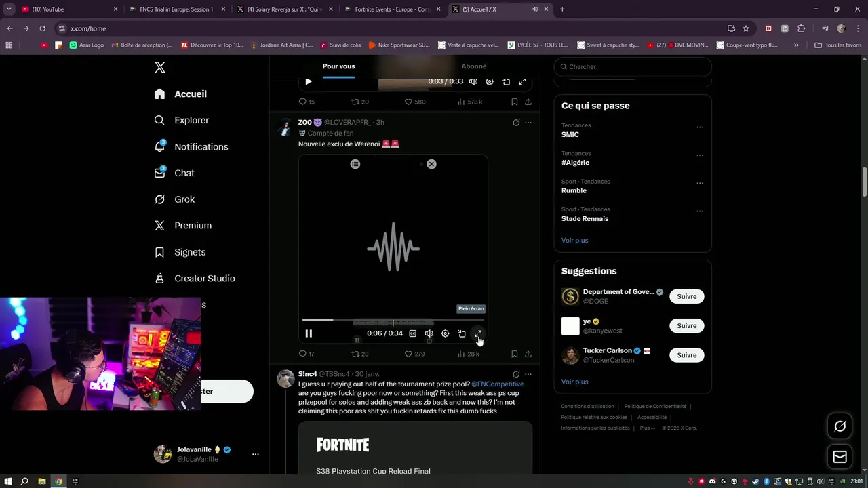Open the Explorer page
This screenshot has height=488, width=868.
(182, 120)
